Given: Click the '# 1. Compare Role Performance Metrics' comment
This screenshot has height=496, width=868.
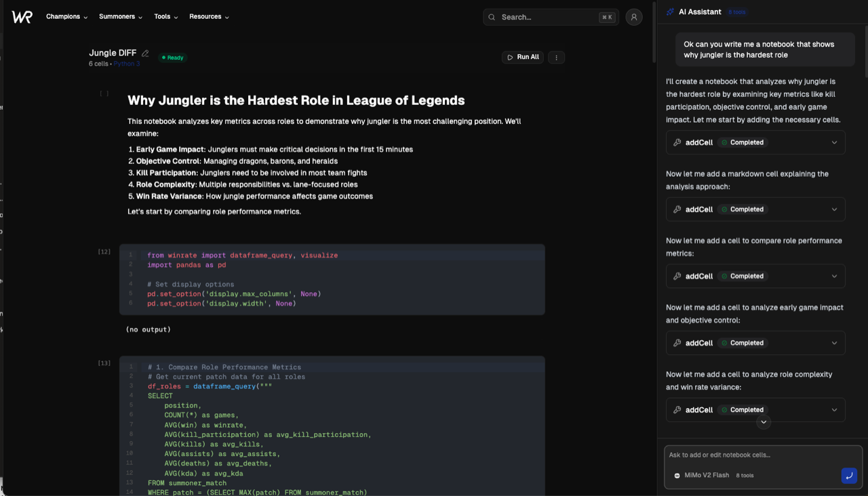Looking at the screenshot, I should click(x=224, y=367).
